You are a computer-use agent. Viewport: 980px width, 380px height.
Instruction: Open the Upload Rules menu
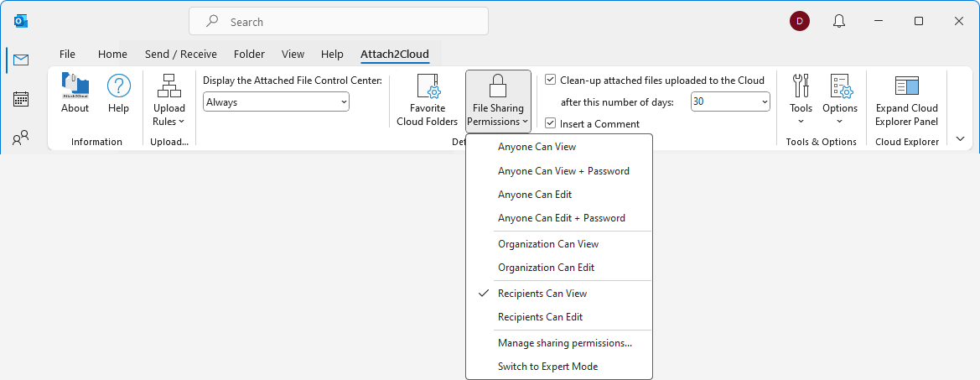point(169,100)
